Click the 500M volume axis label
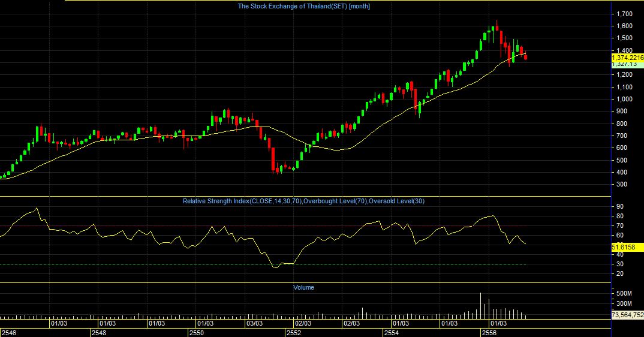Screen dimensions: 644x337 click(x=624, y=293)
